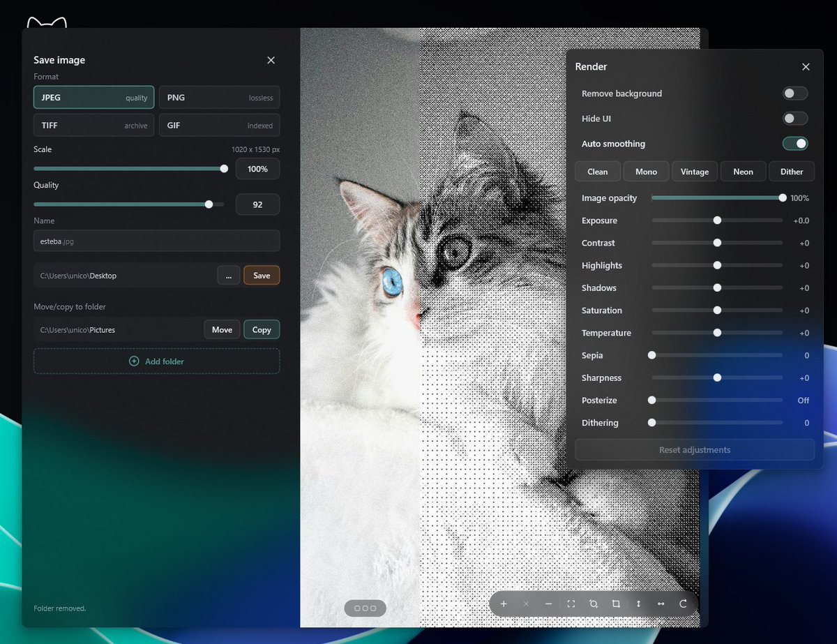Click the Sepia slider handle
The width and height of the screenshot is (837, 644).
(x=652, y=355)
